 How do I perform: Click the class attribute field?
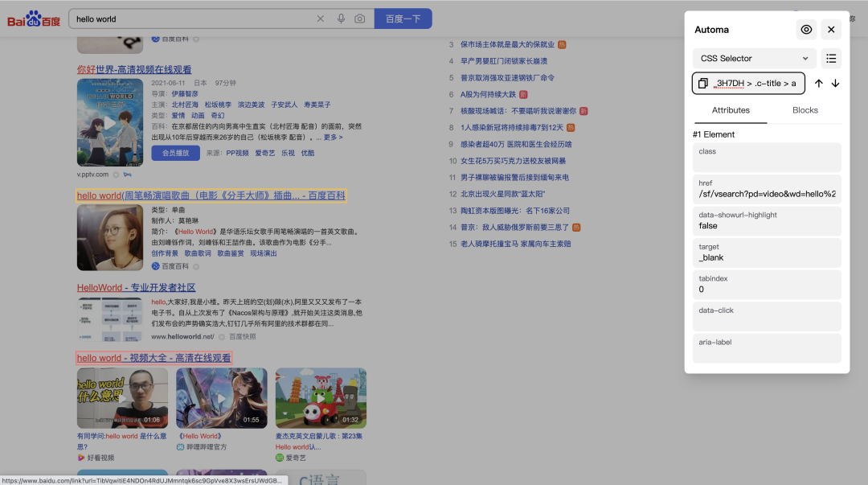(x=767, y=158)
